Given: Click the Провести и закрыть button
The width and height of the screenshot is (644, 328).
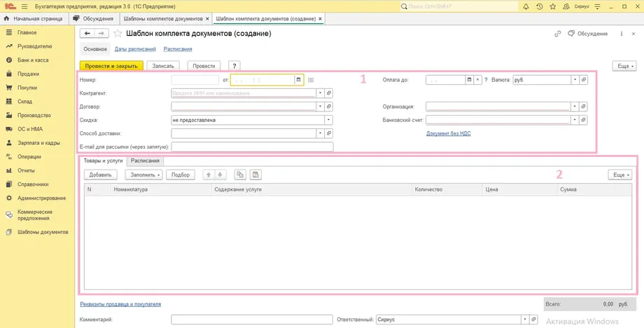Looking at the screenshot, I should (x=111, y=66).
